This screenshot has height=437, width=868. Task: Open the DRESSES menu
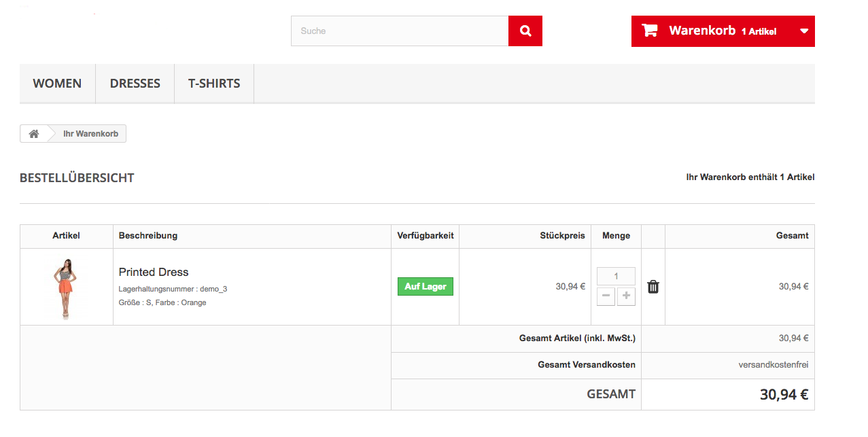[135, 84]
